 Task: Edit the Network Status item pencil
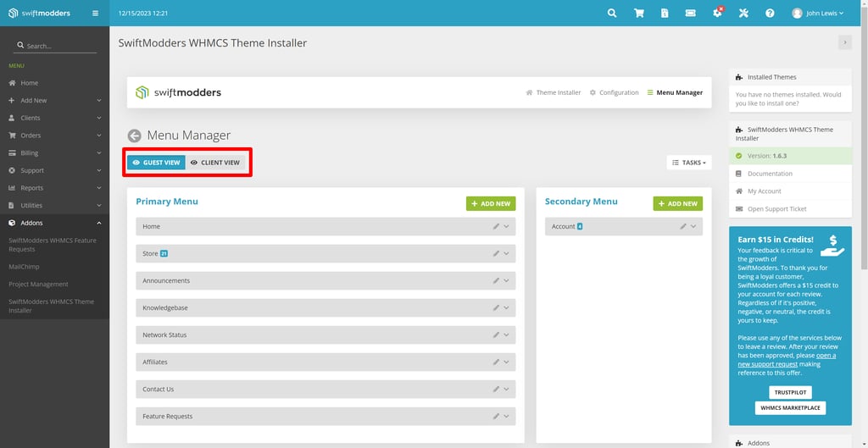pyautogui.click(x=496, y=335)
